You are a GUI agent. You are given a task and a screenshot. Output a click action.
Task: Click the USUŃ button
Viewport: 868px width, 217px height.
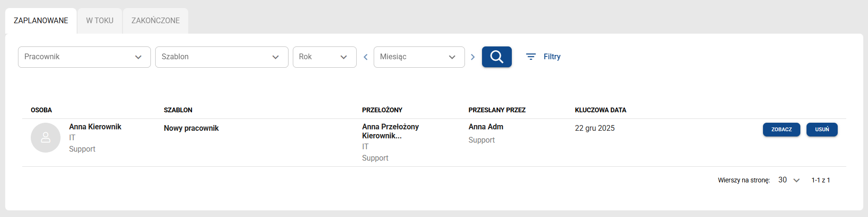tap(822, 129)
